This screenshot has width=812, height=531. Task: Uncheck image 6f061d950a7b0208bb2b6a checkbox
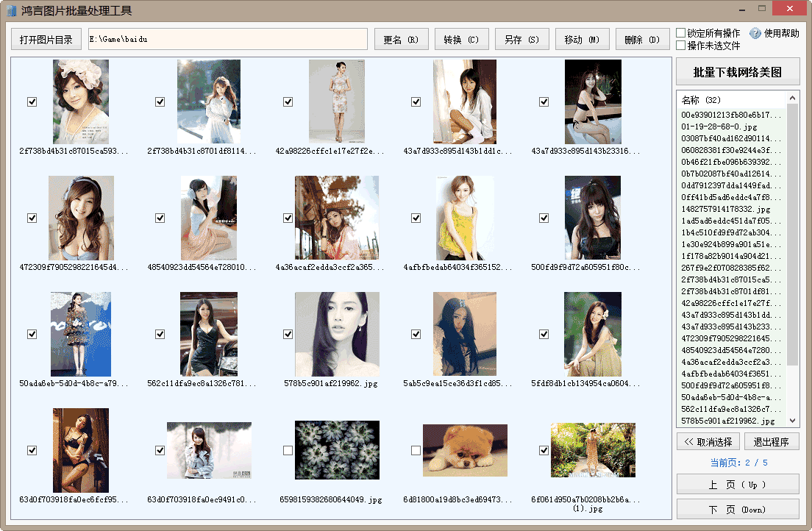pos(544,451)
